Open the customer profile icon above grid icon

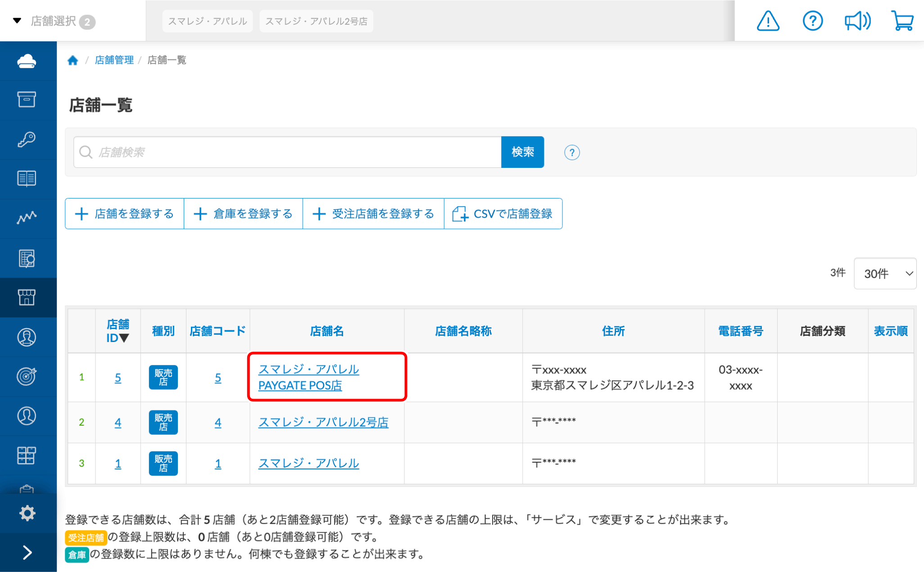[x=27, y=416]
